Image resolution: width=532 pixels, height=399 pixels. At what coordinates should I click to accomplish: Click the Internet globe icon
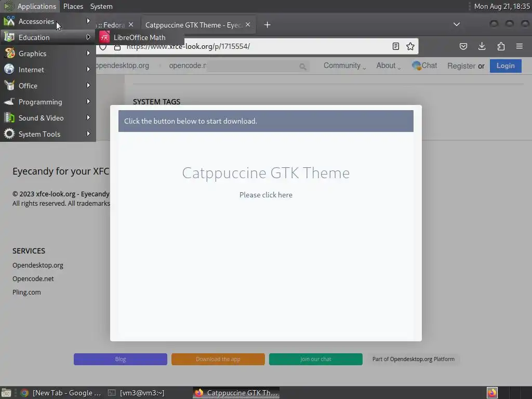9,69
